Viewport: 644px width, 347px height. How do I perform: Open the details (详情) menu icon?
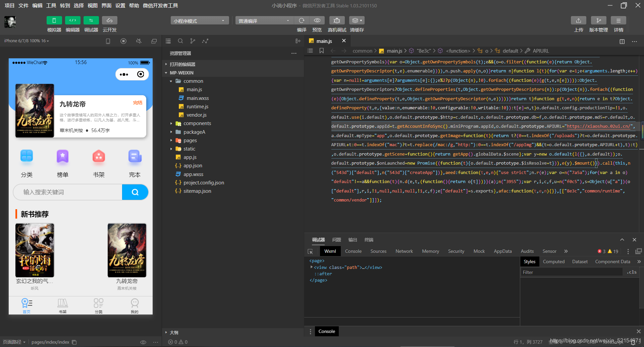pyautogui.click(x=618, y=20)
